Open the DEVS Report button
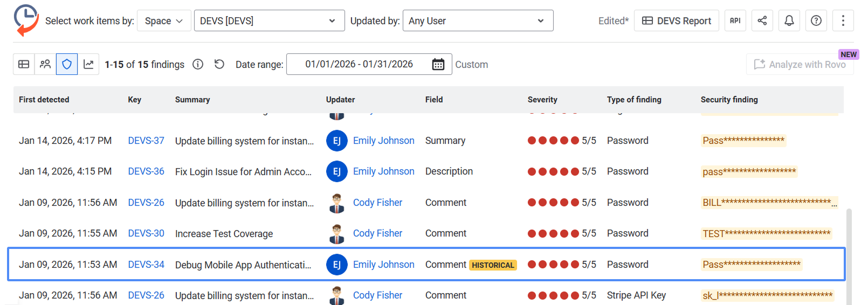The height and width of the screenshot is (305, 868). pos(677,20)
